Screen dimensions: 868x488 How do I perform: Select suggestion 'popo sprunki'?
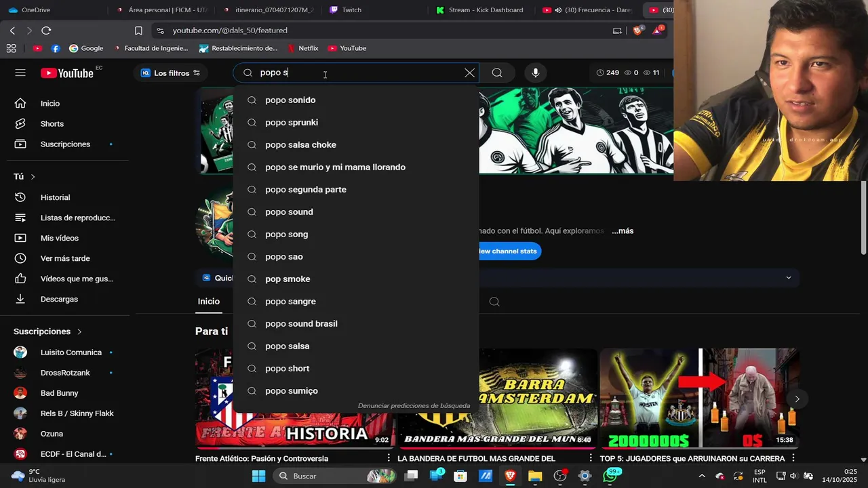click(356, 123)
